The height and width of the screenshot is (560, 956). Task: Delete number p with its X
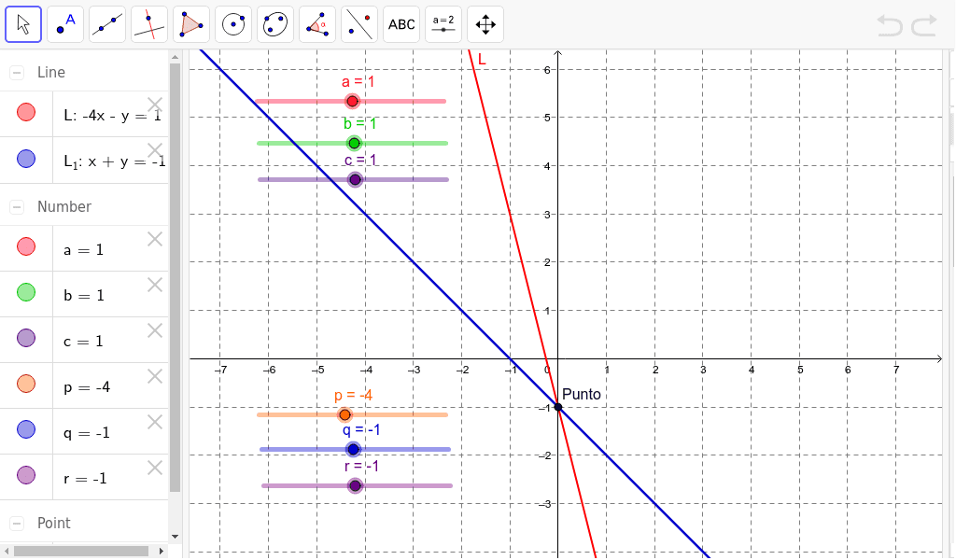[155, 376]
